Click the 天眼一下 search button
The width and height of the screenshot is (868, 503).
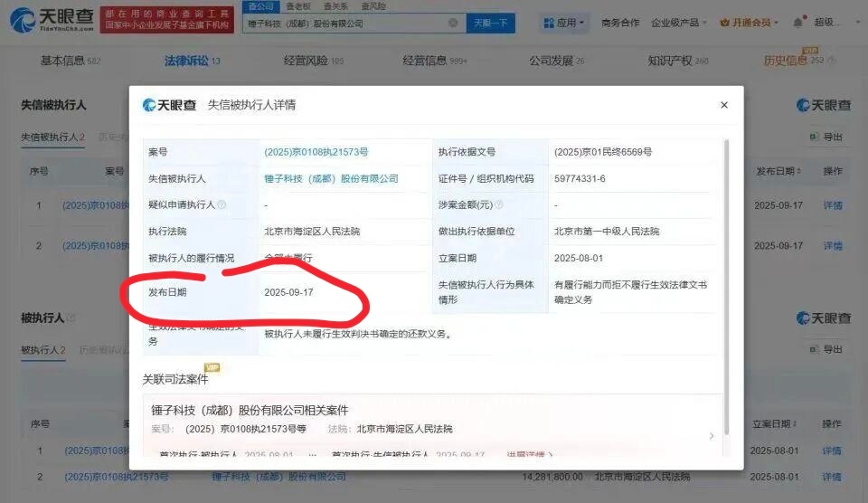[490, 23]
